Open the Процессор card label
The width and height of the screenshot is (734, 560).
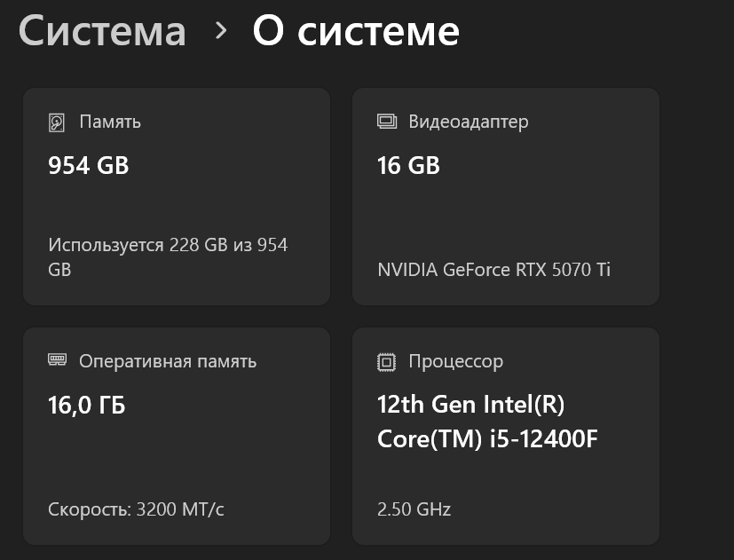point(455,361)
